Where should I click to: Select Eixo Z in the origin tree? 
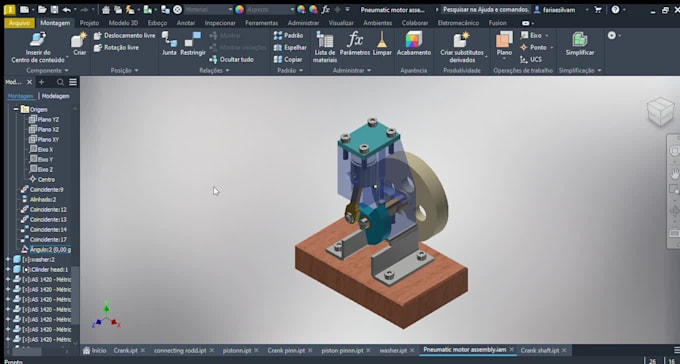(41, 169)
